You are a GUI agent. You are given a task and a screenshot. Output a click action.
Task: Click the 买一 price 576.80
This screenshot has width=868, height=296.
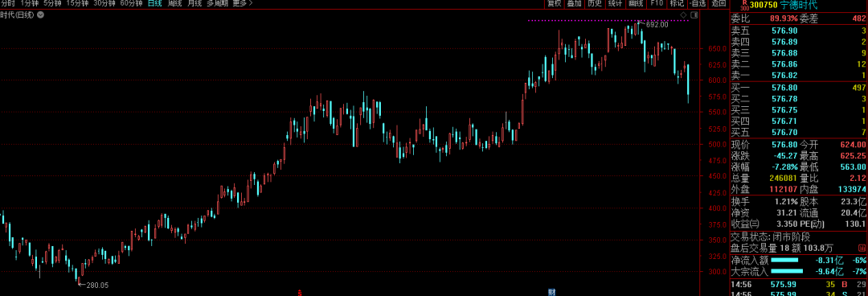(784, 88)
